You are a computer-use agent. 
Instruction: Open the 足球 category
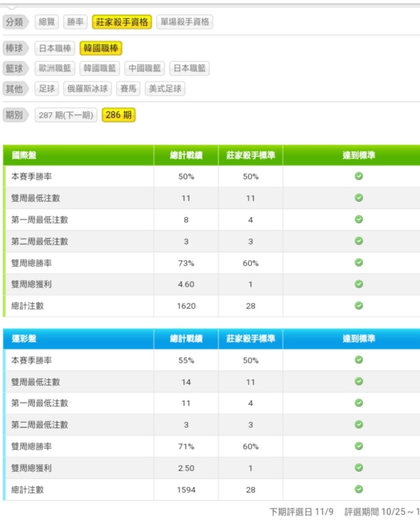click(x=47, y=89)
